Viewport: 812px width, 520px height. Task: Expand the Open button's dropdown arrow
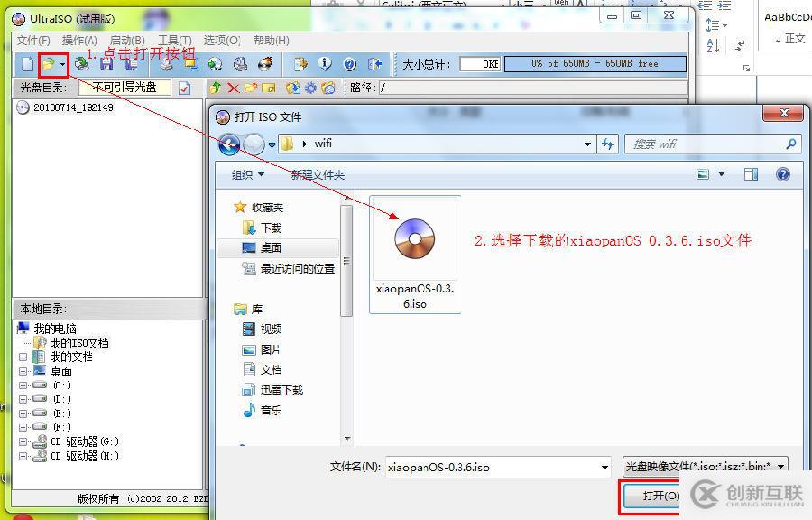click(60, 64)
